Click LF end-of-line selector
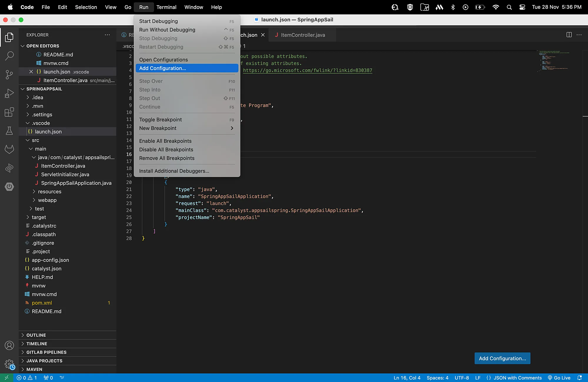Viewport: 588px width, 382px height. point(478,378)
